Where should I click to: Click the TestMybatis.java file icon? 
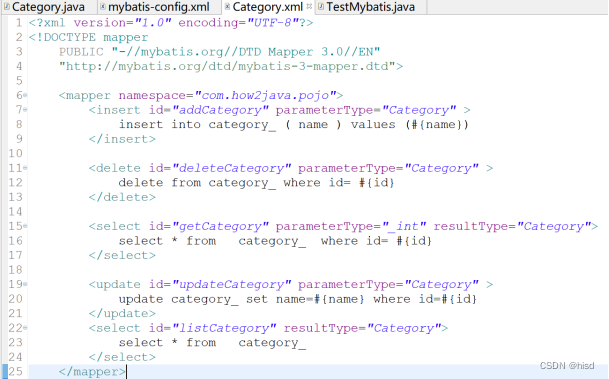tap(321, 6)
